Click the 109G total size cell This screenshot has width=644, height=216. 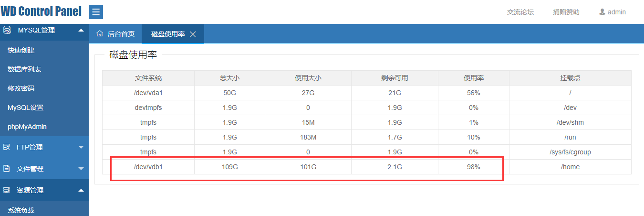[229, 167]
